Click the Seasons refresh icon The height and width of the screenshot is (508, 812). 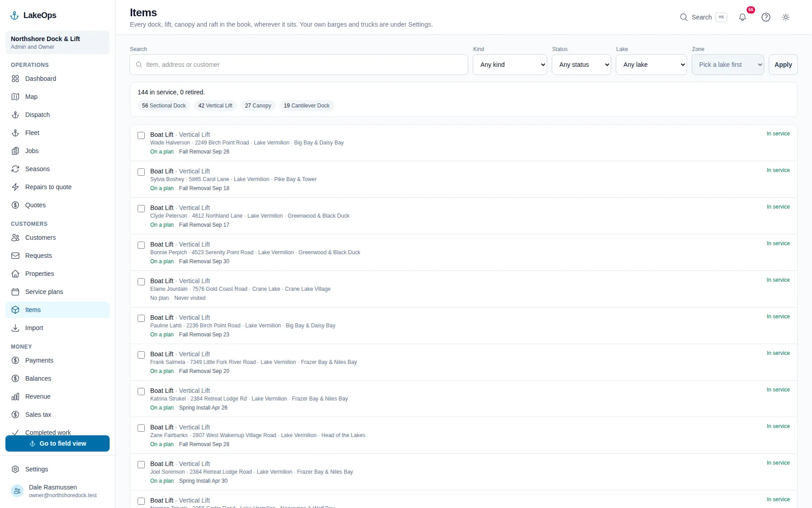15,169
